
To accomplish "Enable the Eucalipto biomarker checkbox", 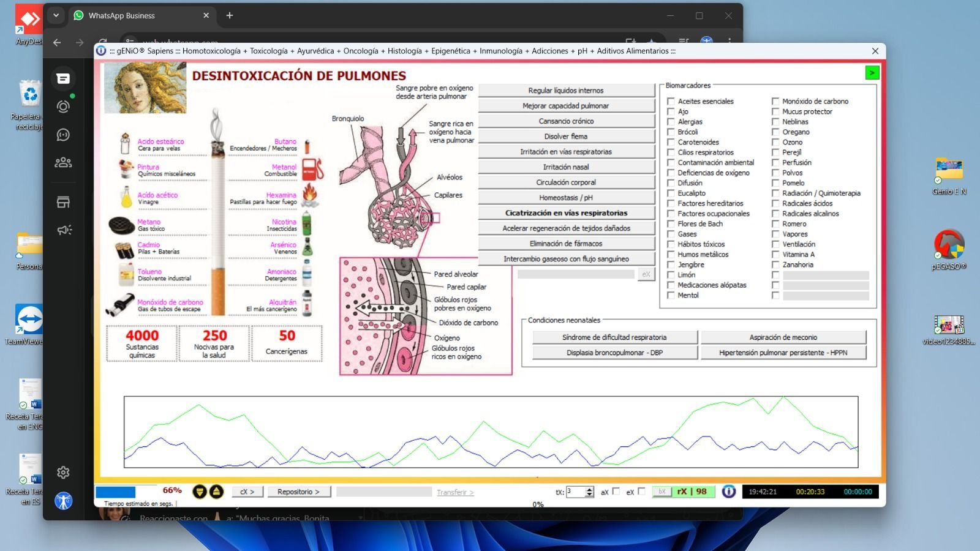I will (x=671, y=193).
